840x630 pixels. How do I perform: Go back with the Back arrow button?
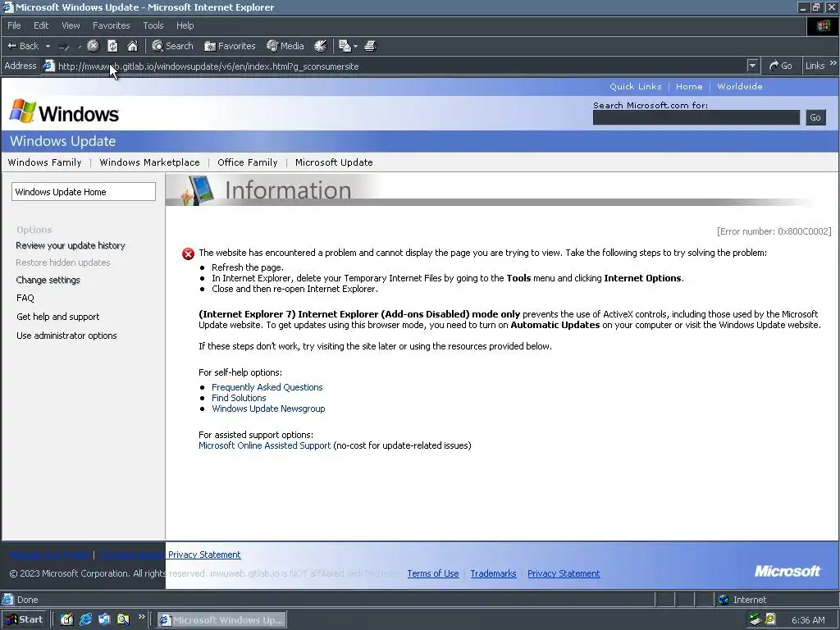(x=22, y=46)
